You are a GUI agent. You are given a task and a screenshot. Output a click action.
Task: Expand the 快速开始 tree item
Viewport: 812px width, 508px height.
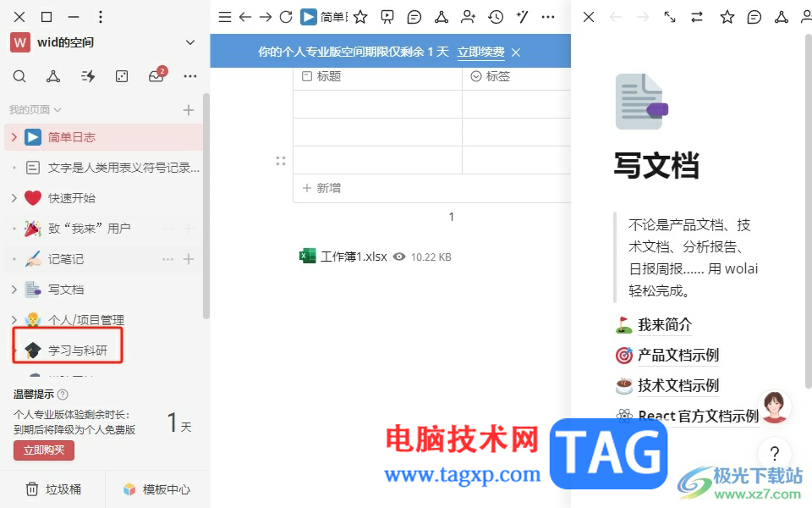pyautogui.click(x=14, y=198)
